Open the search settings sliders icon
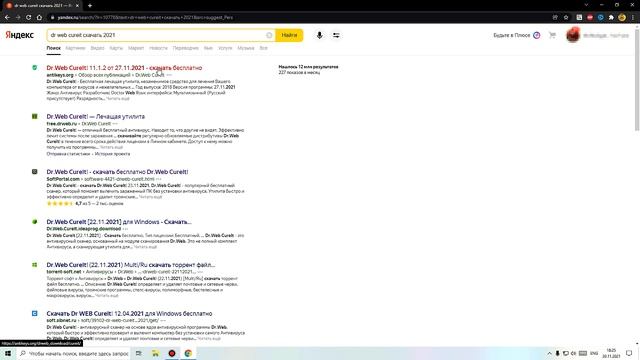This screenshot has width=640, height=360. pyautogui.click(x=336, y=35)
